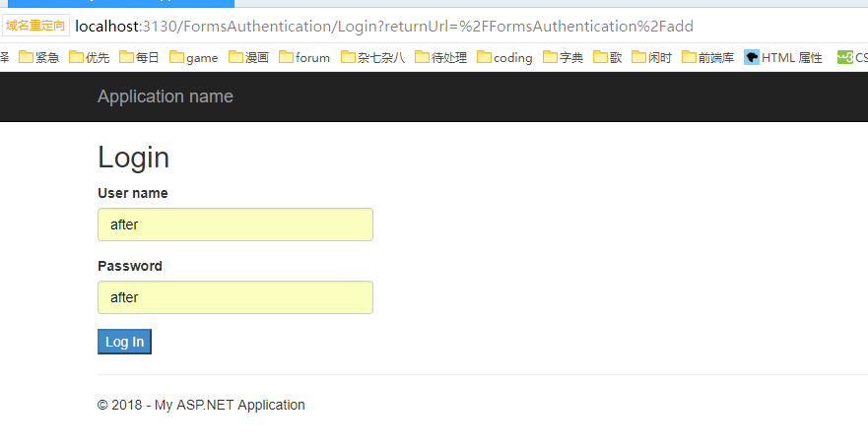Click the Application name navbar link
Image resolution: width=868 pixels, height=447 pixels.
[x=166, y=96]
